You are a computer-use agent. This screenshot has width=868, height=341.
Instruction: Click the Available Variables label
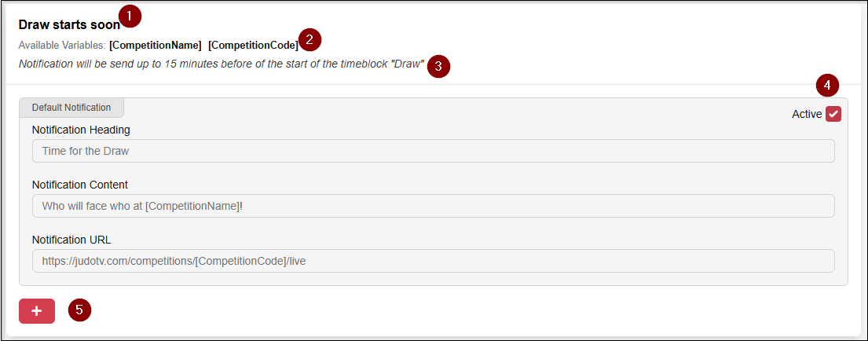(x=61, y=45)
